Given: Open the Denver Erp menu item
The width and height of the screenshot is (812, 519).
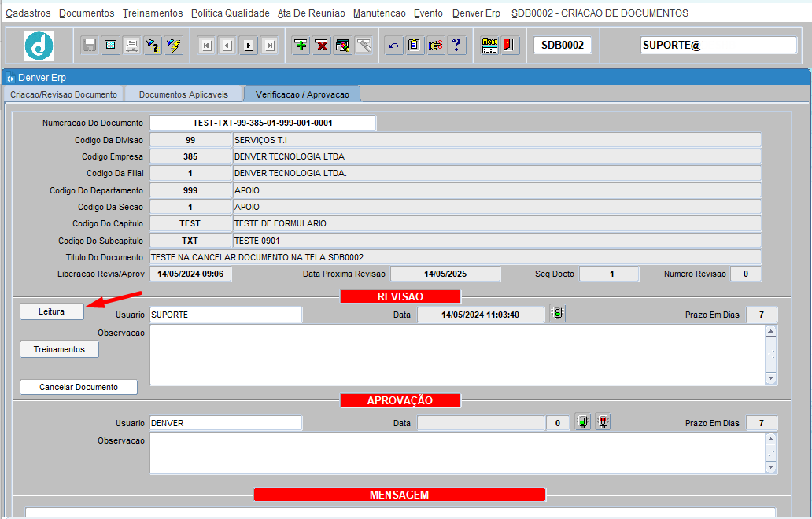Looking at the screenshot, I should (x=477, y=13).
